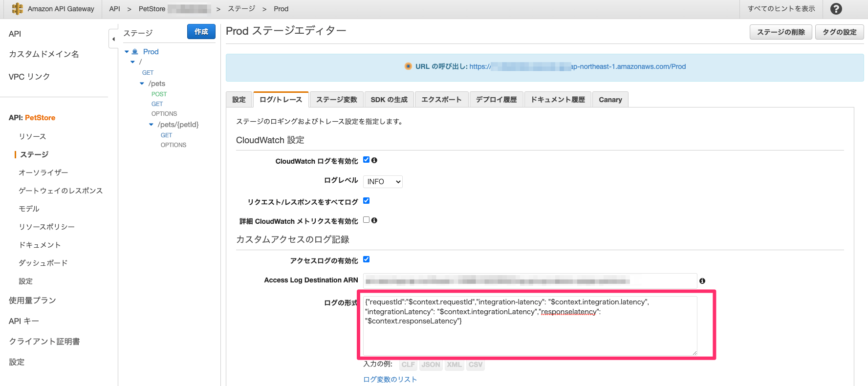Select Prod stage in the tree
The image size is (868, 386).
151,52
